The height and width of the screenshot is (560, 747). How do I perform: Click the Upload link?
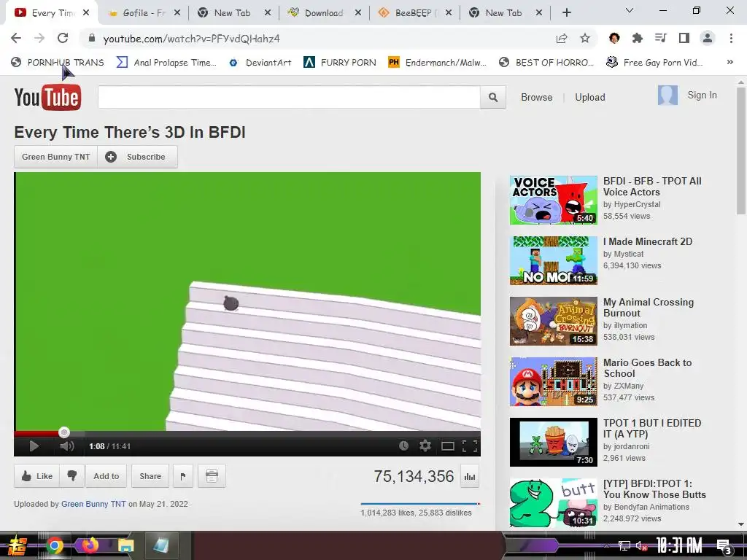(x=589, y=97)
